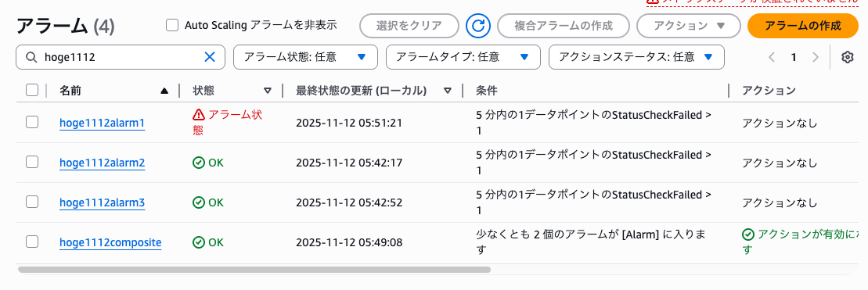Check the hoge1112composite row checkbox
Image resolution: width=868 pixels, height=290 pixels.
[32, 242]
